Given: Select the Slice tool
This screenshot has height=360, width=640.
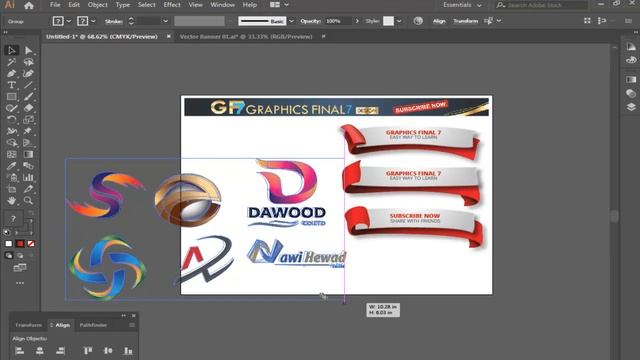Looking at the screenshot, I should click(28, 189).
